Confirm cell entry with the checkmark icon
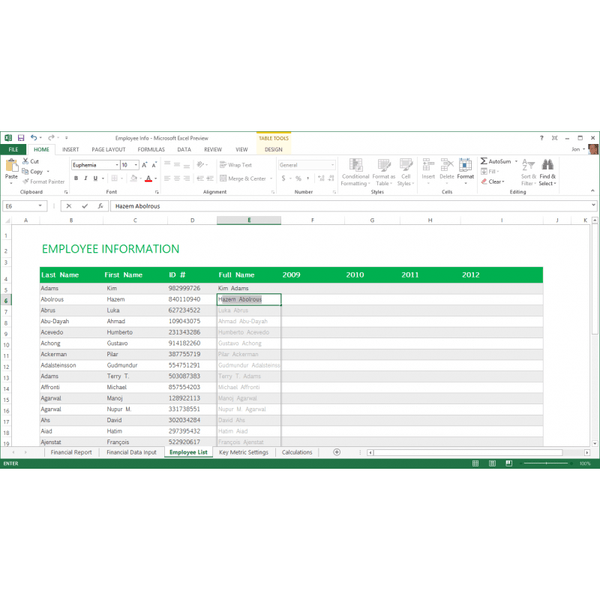 click(x=85, y=206)
